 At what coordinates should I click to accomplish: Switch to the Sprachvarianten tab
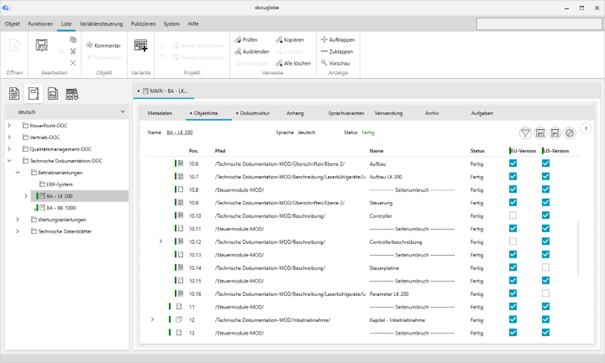(346, 113)
